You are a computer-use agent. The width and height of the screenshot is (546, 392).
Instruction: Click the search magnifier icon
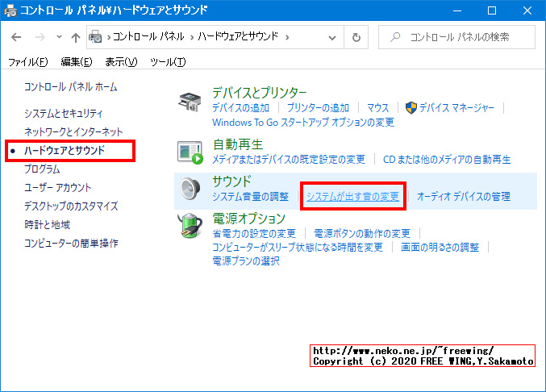tap(395, 37)
